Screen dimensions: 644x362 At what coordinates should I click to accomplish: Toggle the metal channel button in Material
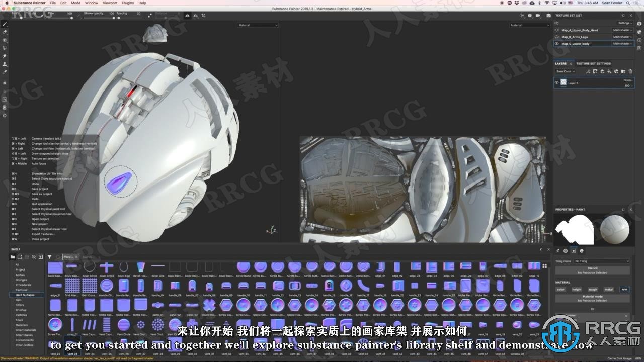point(609,289)
